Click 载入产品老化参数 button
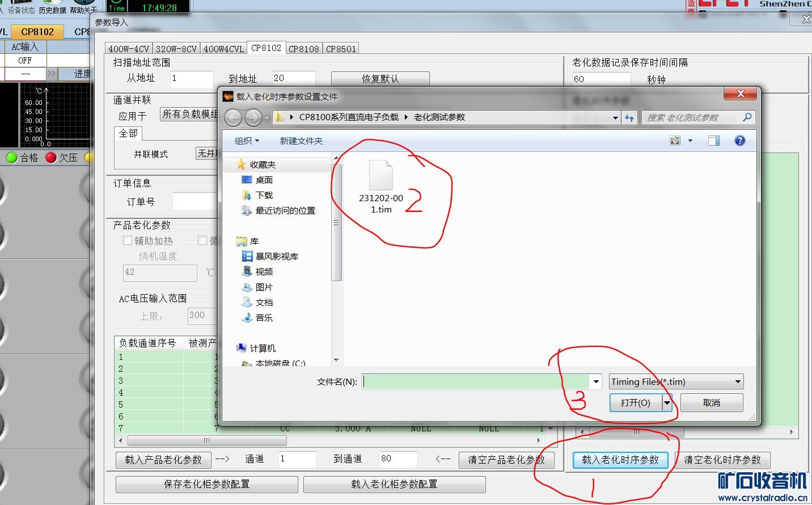 click(163, 460)
